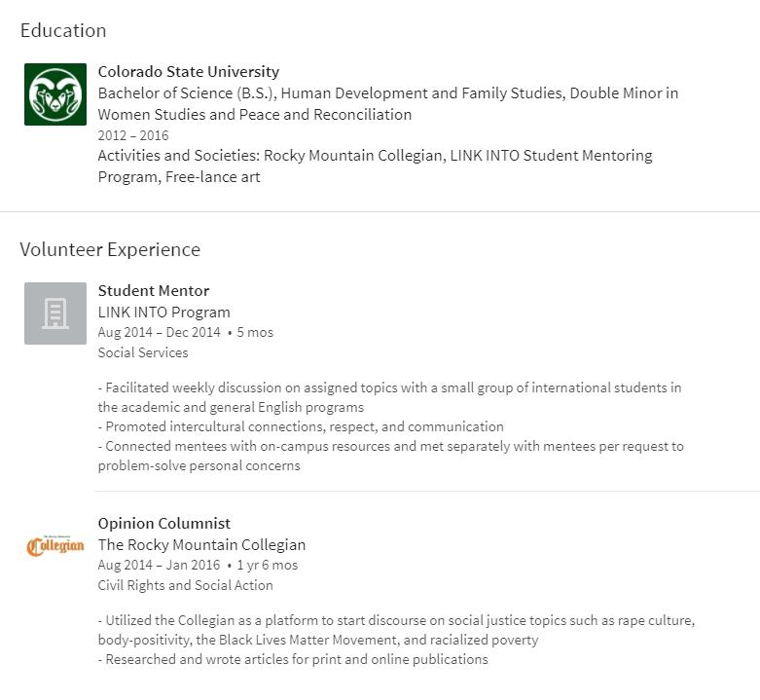Click the LINK INTO Program placeholder building icon
The height and width of the screenshot is (700, 760).
[x=55, y=313]
